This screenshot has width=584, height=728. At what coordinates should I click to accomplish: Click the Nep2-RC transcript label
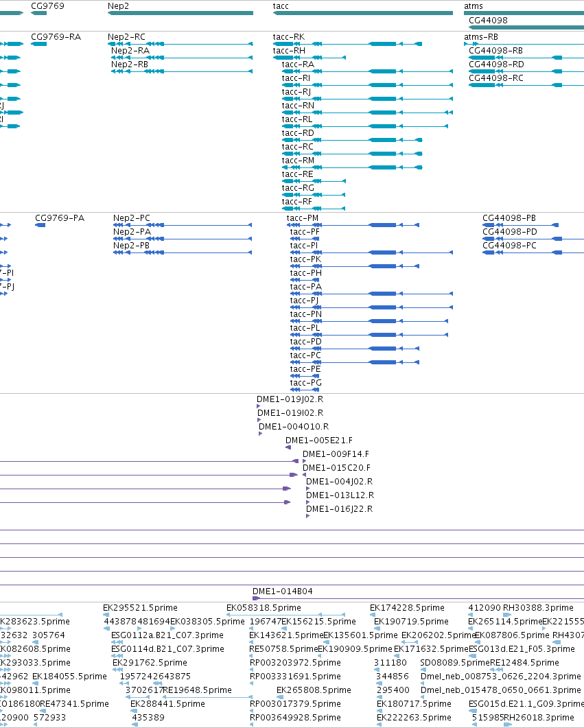(x=126, y=36)
